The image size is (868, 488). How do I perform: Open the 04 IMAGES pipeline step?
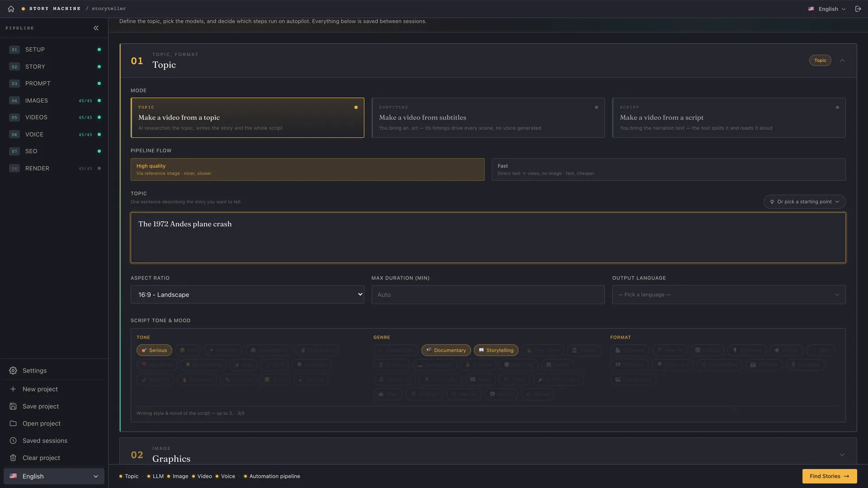pos(54,100)
